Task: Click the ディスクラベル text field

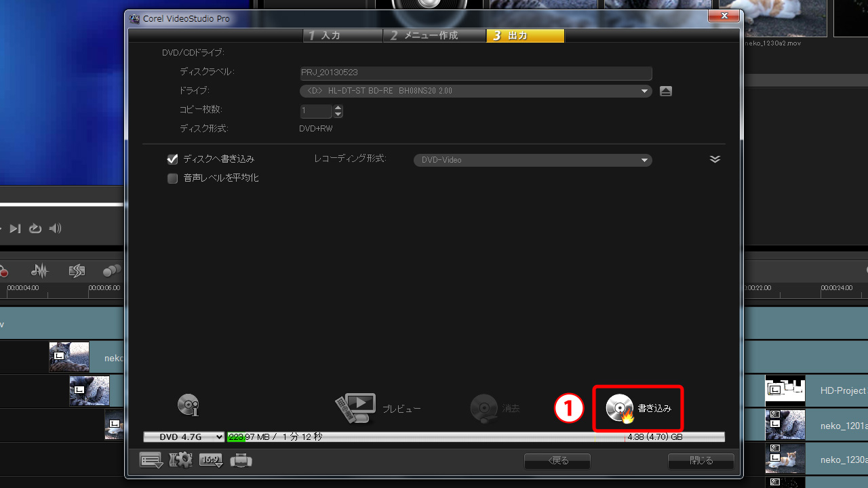Action: 475,73
